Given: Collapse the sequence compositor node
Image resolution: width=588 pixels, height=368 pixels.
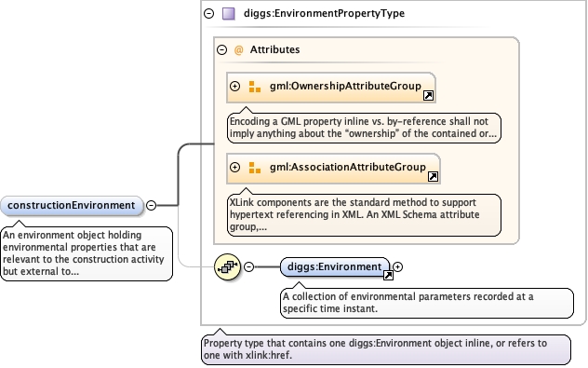Looking at the screenshot, I should pyautogui.click(x=249, y=266).
